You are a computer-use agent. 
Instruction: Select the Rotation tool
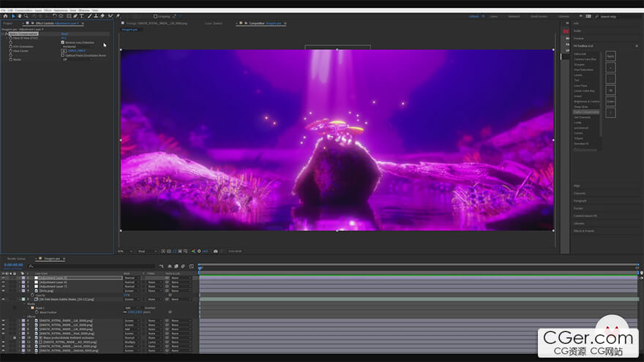(x=55, y=16)
